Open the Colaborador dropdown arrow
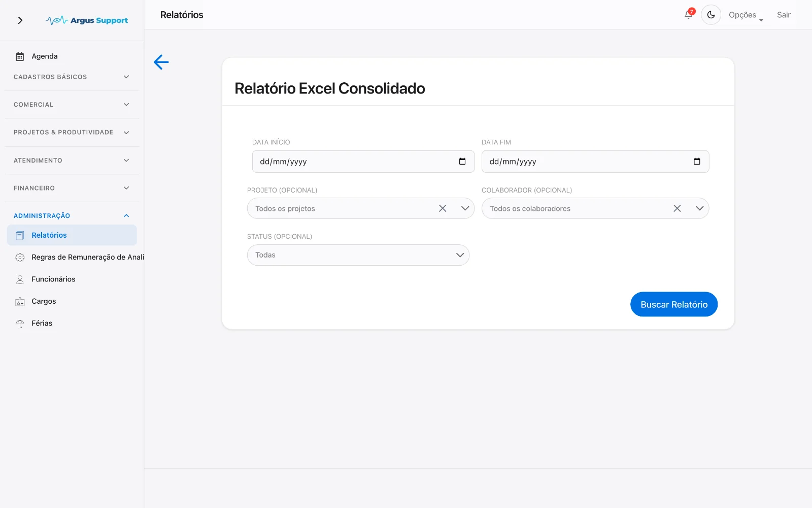Image resolution: width=812 pixels, height=508 pixels. click(699, 208)
